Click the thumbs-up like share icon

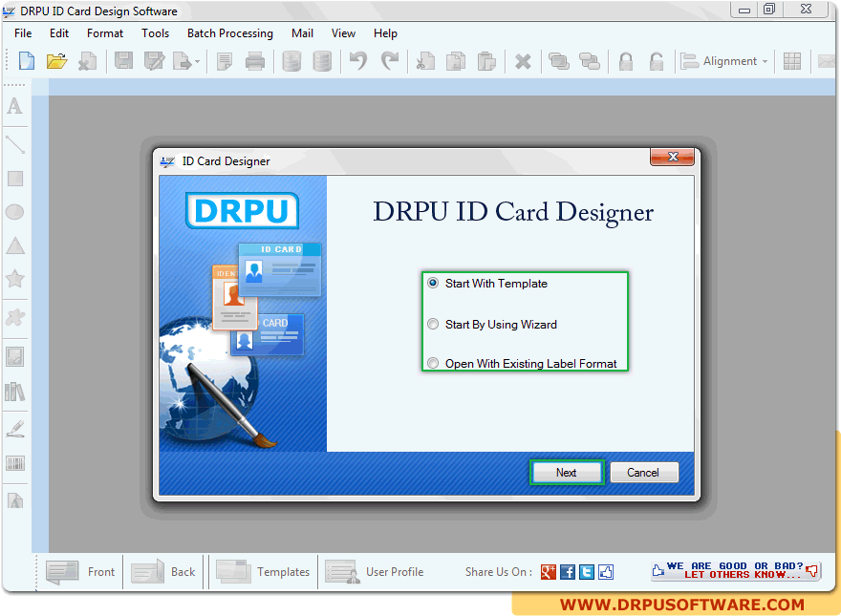click(x=606, y=572)
